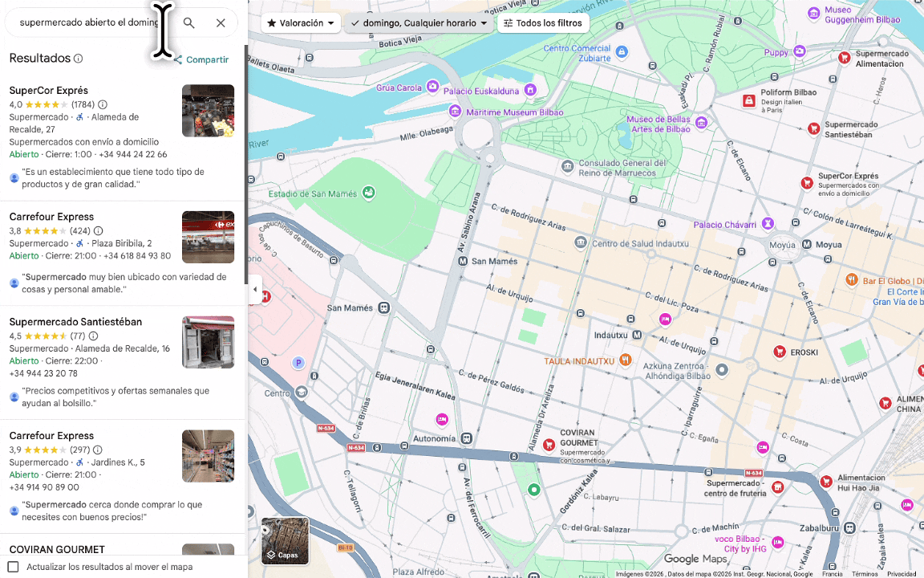Click Supermercado Santiestéban storefront photo
924x578 pixels.
[208, 342]
